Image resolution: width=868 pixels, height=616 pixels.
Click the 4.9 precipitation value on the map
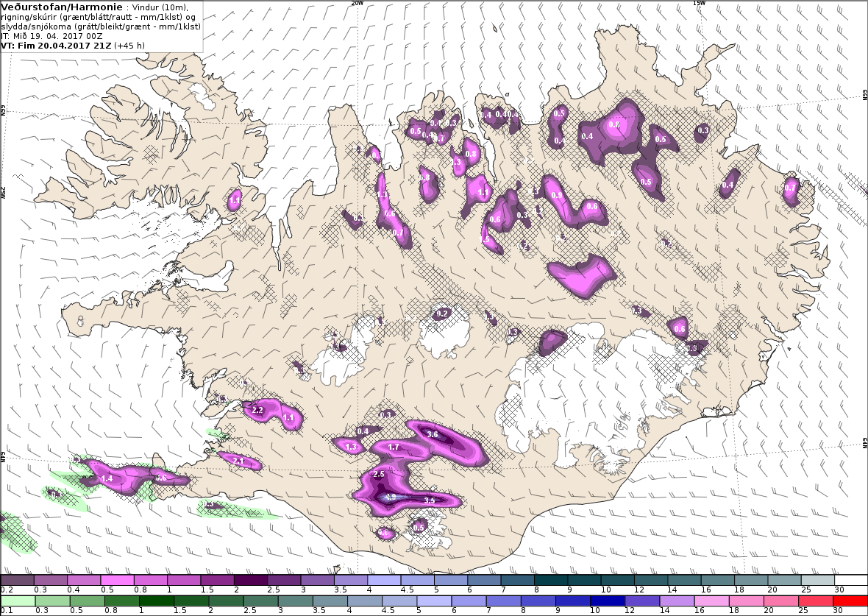[x=391, y=497]
